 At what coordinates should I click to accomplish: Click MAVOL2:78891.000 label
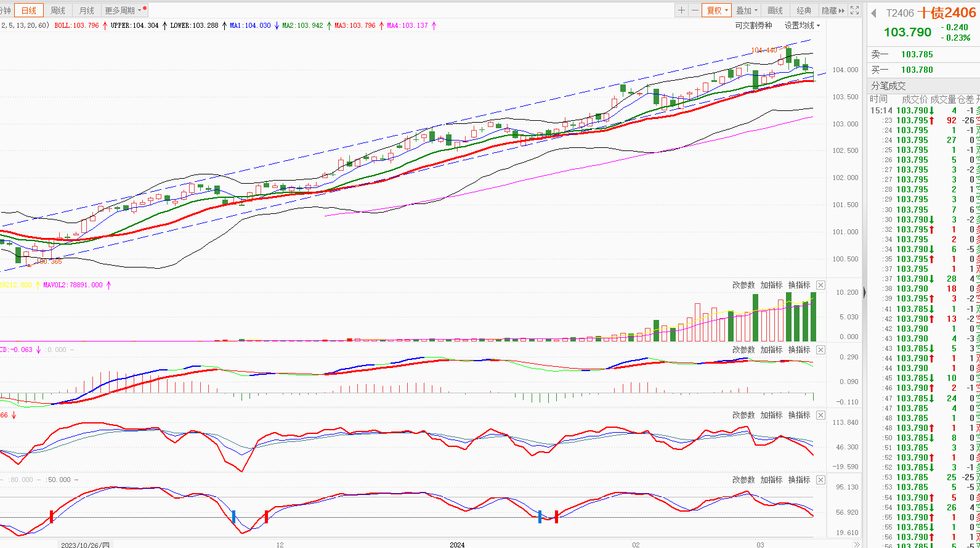pos(73,285)
